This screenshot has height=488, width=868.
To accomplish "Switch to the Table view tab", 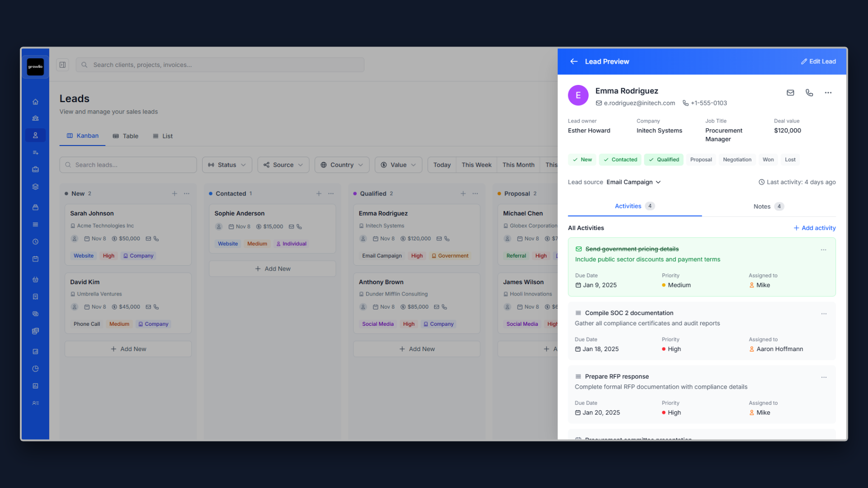I will coord(125,136).
